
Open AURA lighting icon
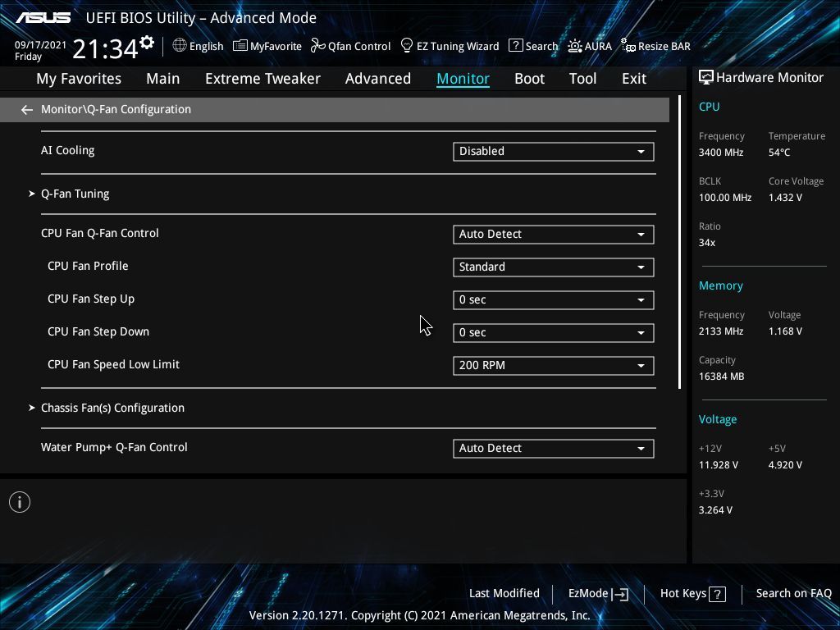(x=575, y=46)
